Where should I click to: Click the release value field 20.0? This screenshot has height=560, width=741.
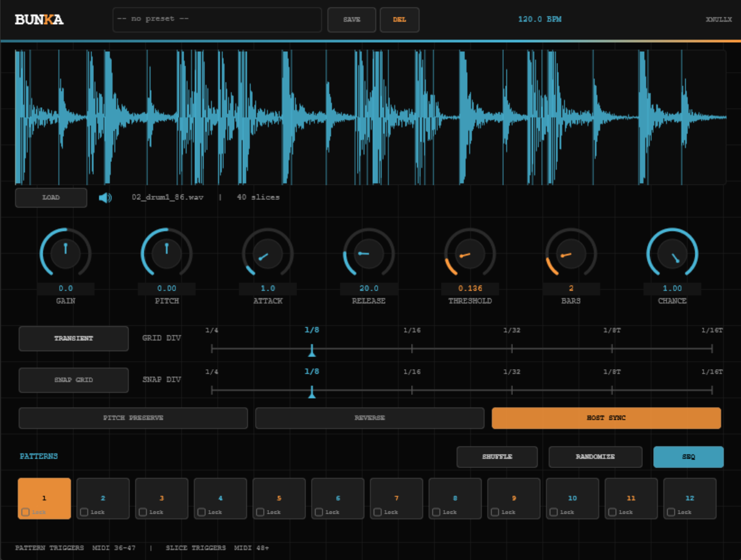[369, 288]
